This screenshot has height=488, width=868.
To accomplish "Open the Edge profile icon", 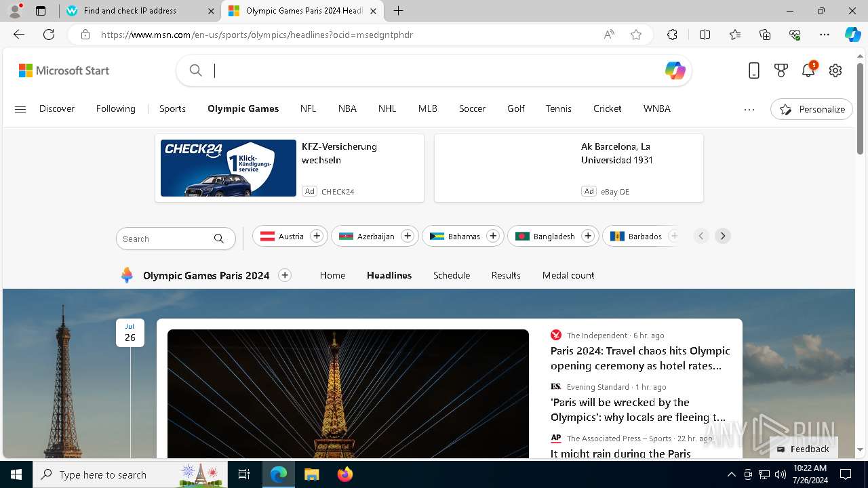I will coord(15,11).
